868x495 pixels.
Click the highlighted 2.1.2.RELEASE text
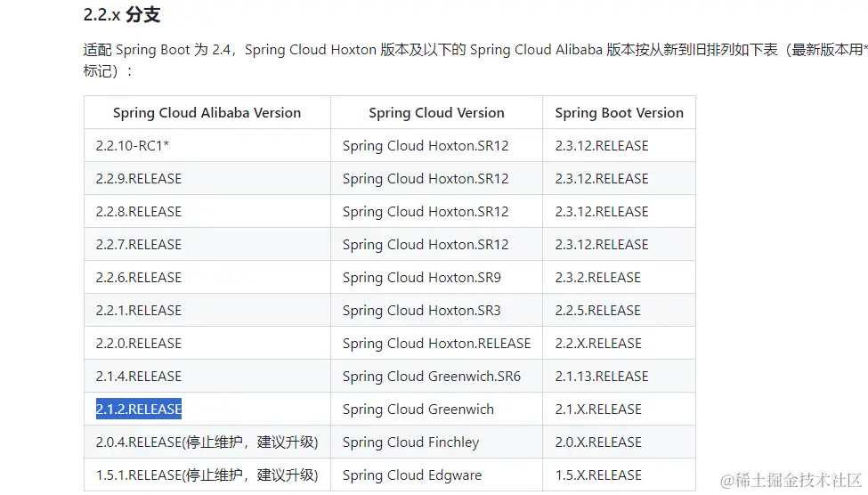139,410
